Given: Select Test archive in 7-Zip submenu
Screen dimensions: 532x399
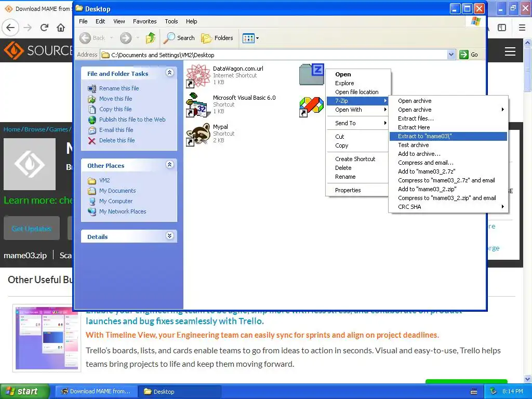Looking at the screenshot, I should point(448,145).
